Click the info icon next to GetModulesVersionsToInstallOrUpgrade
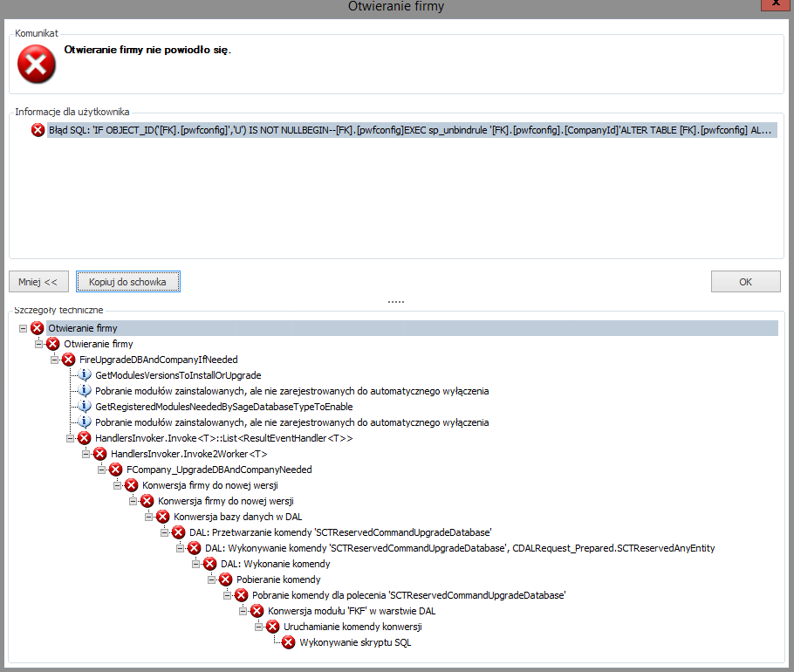Image resolution: width=794 pixels, height=672 pixels. pyautogui.click(x=85, y=375)
